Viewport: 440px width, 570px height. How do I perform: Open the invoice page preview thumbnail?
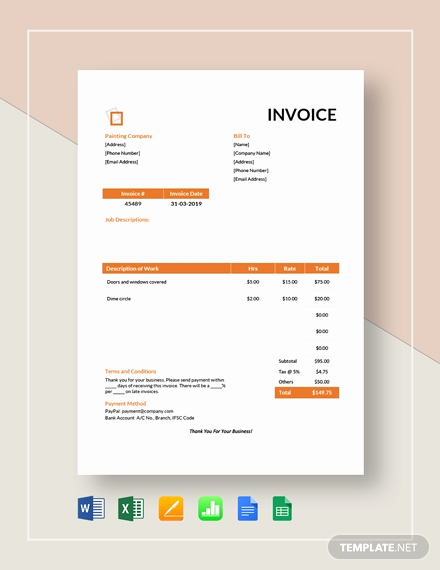pyautogui.click(x=221, y=272)
